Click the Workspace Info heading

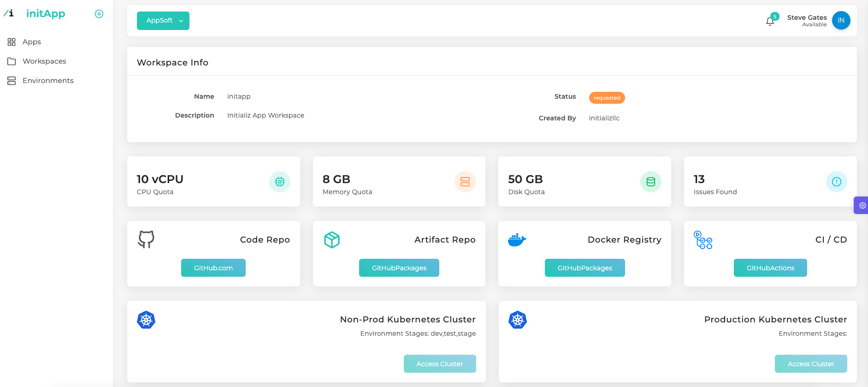172,63
